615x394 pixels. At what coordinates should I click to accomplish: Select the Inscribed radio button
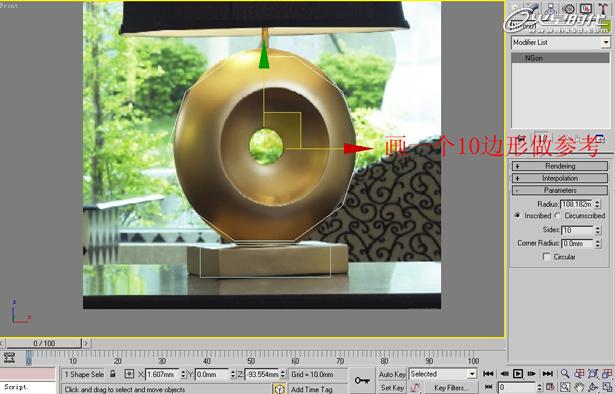click(x=517, y=215)
